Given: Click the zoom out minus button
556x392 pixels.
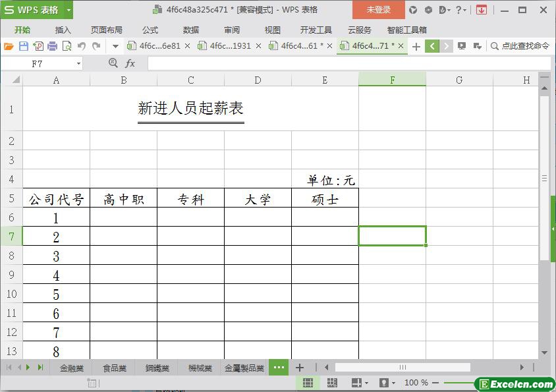Looking at the screenshot, I should 435,383.
